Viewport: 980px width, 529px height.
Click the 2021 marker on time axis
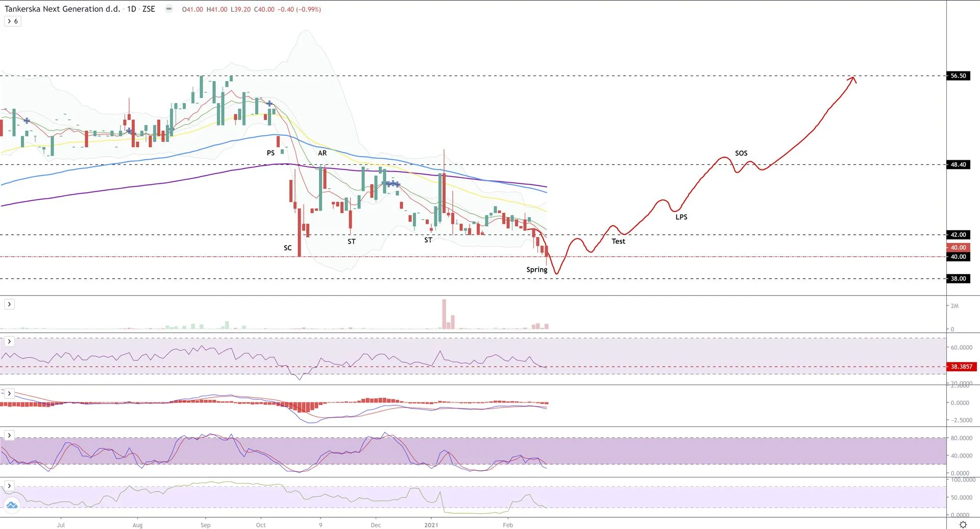(x=431, y=525)
